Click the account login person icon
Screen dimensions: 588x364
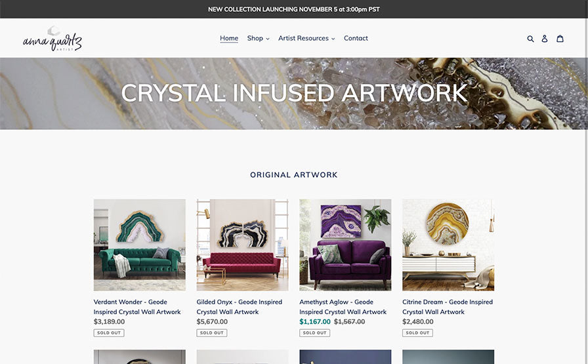(x=545, y=39)
